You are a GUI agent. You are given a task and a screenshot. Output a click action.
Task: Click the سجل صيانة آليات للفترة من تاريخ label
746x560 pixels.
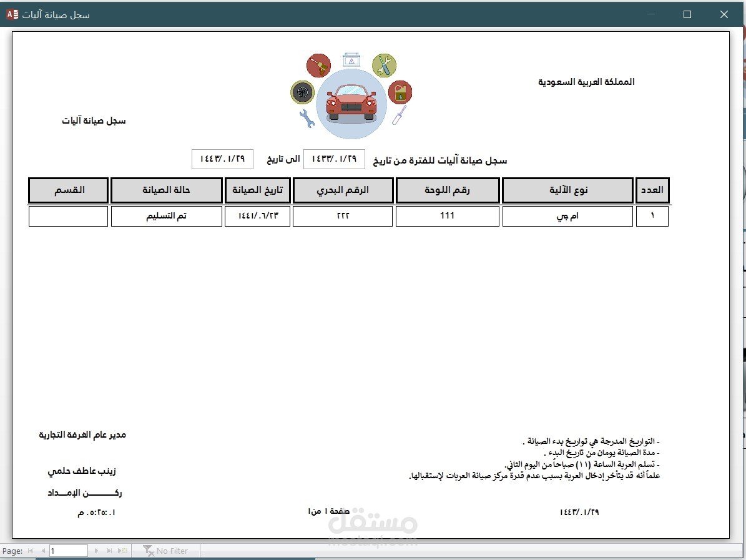pyautogui.click(x=440, y=161)
